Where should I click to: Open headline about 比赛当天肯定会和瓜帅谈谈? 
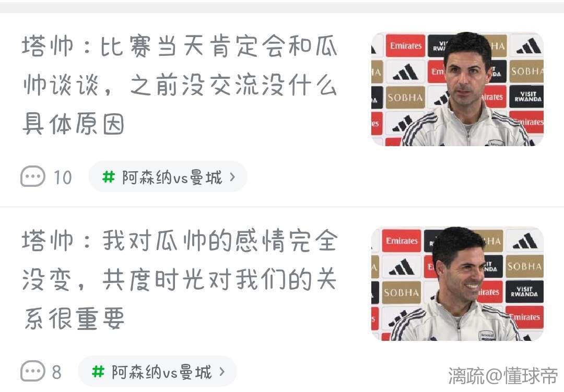coord(179,85)
